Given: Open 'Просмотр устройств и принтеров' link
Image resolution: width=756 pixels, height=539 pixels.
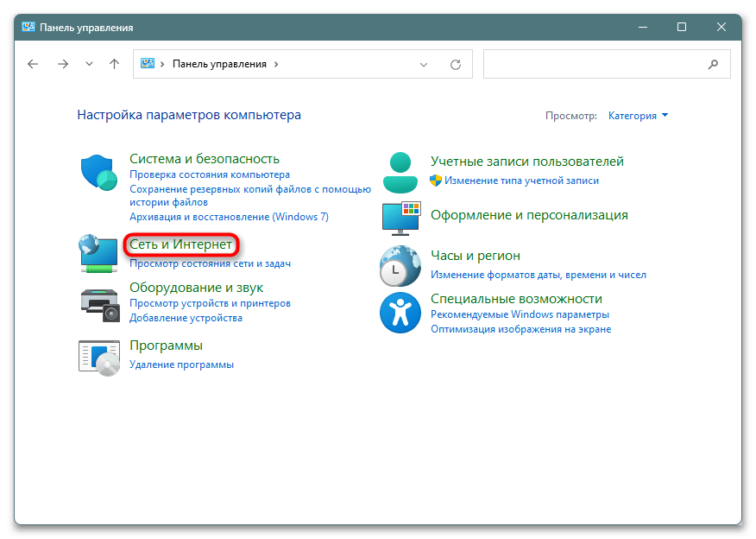Looking at the screenshot, I should click(211, 303).
